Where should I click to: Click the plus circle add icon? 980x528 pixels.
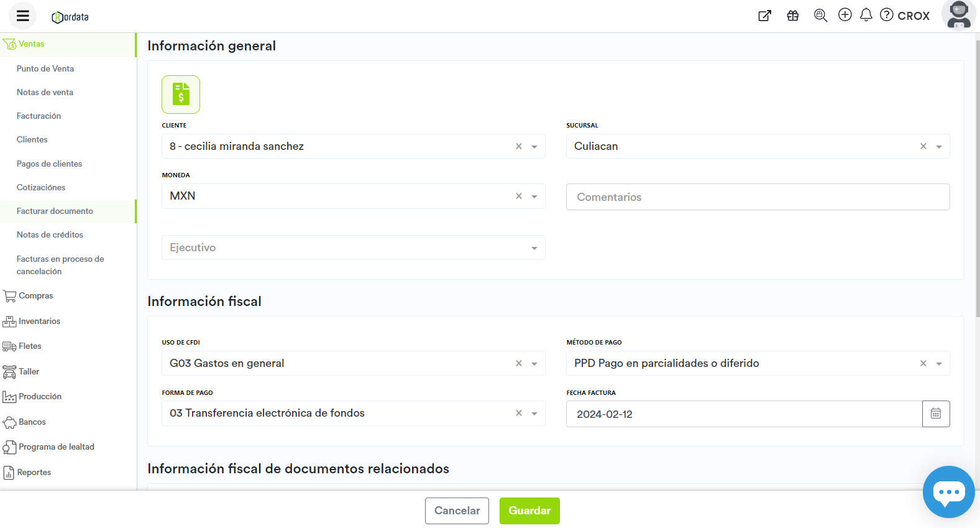coord(845,15)
